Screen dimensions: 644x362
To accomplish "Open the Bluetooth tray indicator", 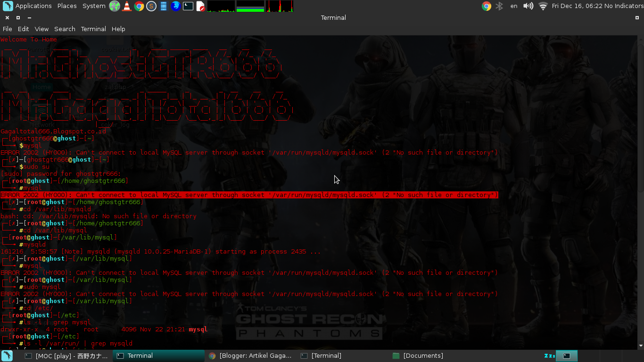I will click(x=500, y=6).
